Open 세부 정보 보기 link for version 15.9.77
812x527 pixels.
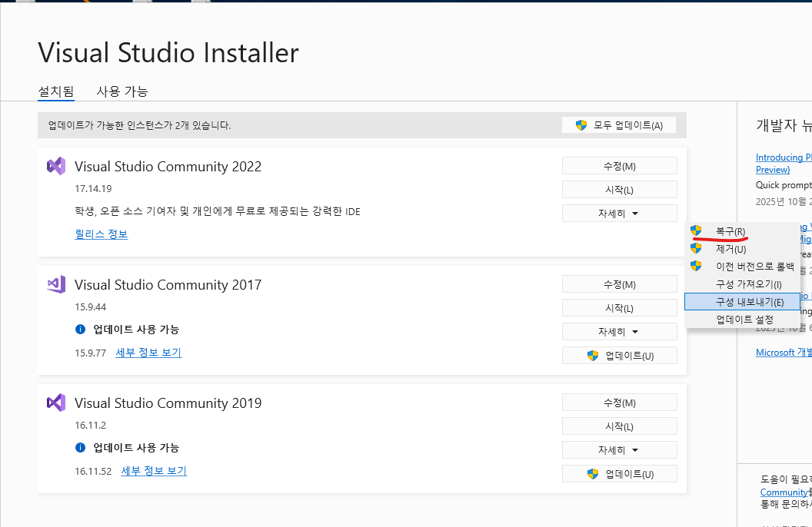tap(148, 353)
